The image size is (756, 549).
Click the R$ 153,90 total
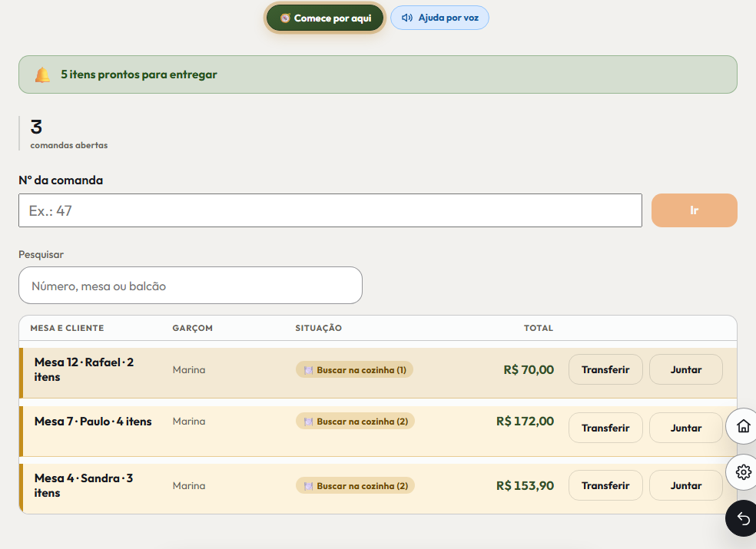[x=525, y=485]
